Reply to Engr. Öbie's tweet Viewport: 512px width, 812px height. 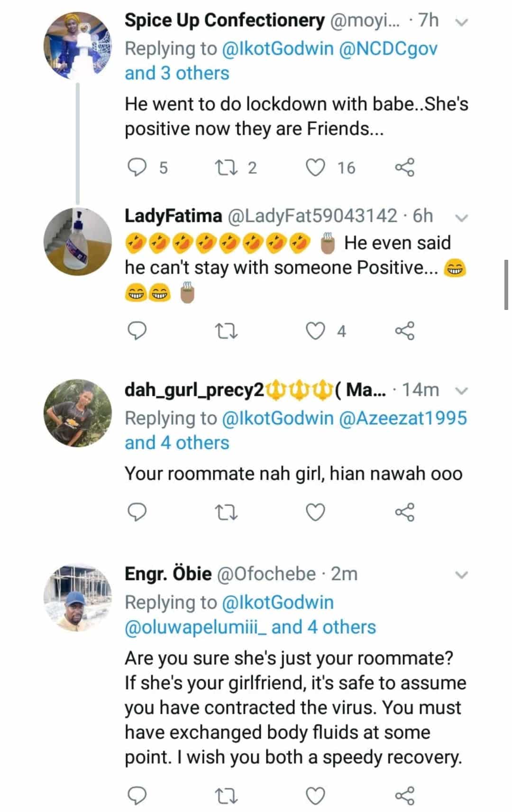click(137, 795)
